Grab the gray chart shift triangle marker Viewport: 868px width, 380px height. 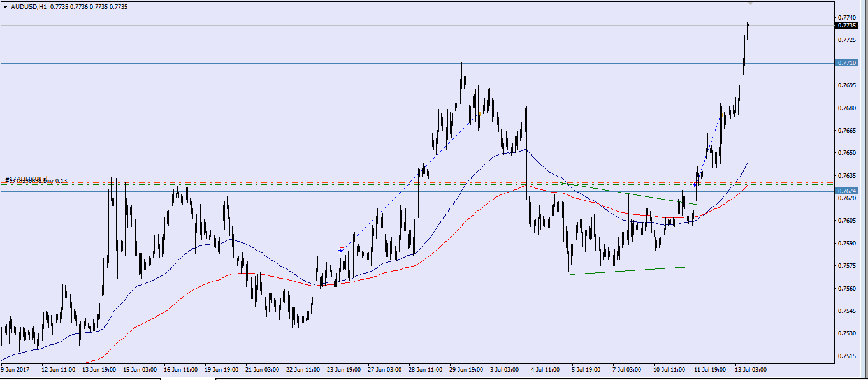point(750,4)
